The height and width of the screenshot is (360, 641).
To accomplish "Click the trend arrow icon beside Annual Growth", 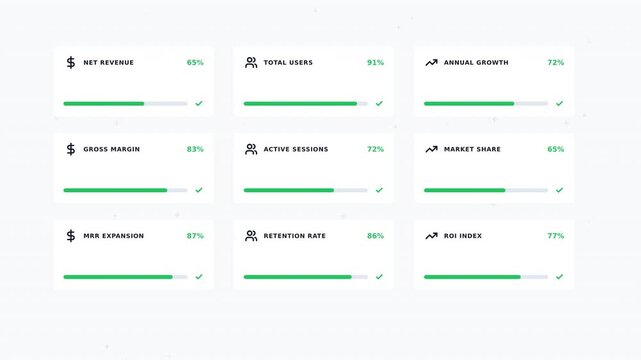I will [431, 63].
